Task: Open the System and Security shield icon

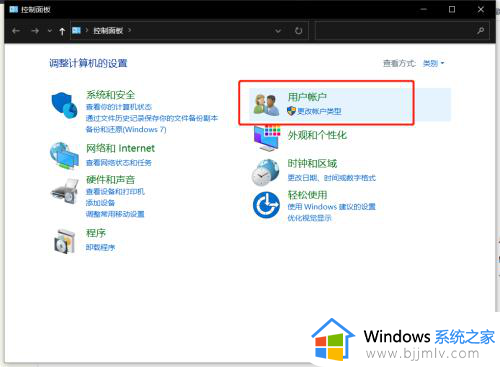Action: pos(64,105)
